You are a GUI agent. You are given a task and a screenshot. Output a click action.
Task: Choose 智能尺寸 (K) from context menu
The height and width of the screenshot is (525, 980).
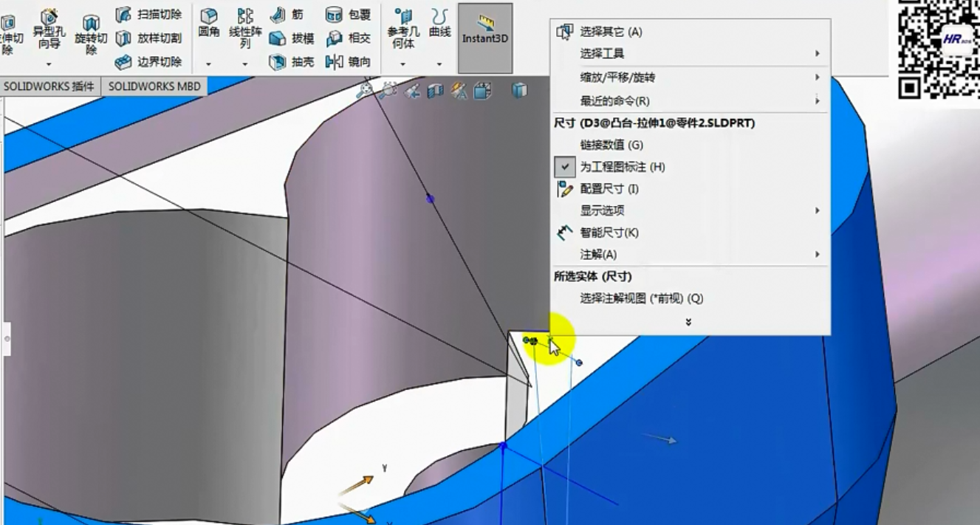click(x=609, y=233)
